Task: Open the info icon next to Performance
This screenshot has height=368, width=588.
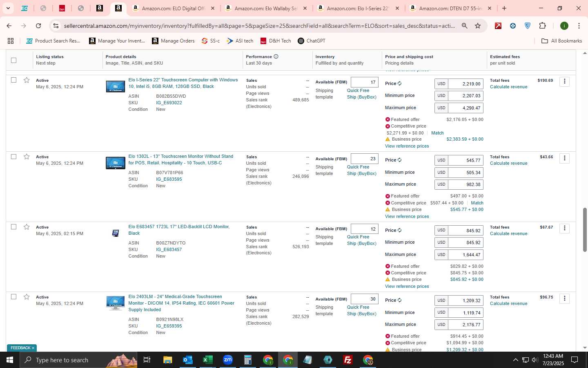Action: [276, 56]
